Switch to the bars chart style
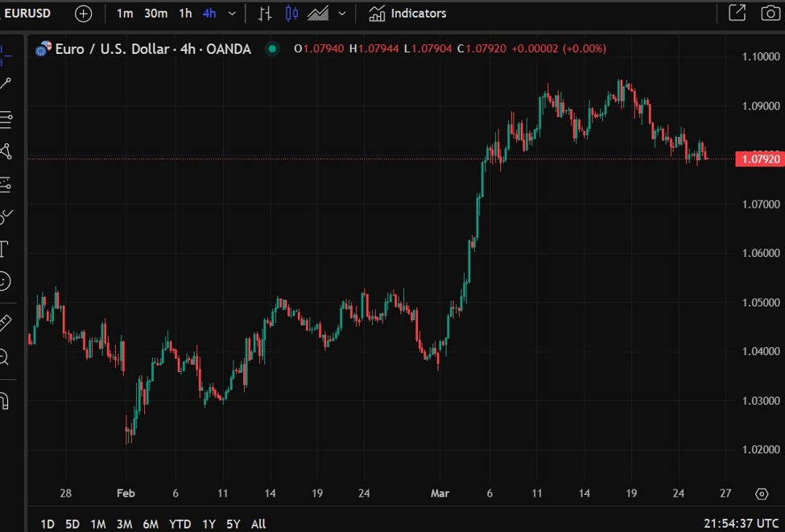 coord(265,14)
